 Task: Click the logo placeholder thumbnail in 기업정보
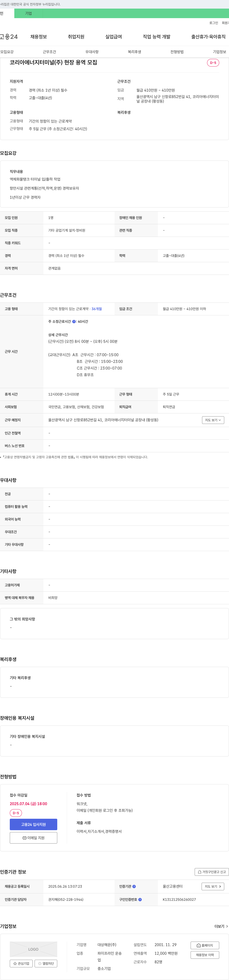click(33, 949)
